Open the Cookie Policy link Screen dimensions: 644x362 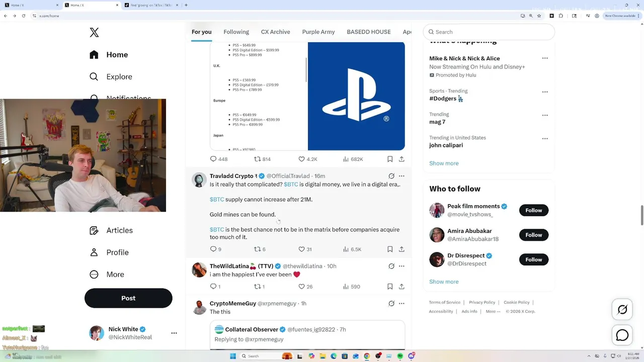click(x=517, y=302)
